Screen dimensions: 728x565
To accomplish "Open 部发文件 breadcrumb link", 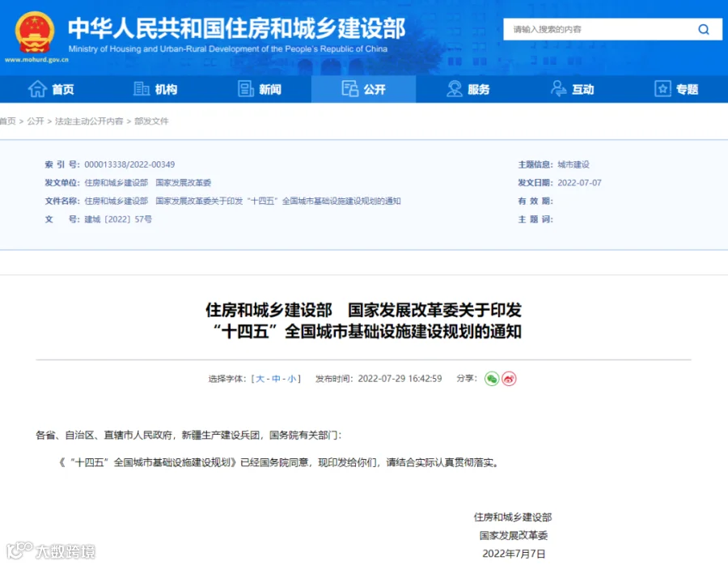I will click(151, 121).
